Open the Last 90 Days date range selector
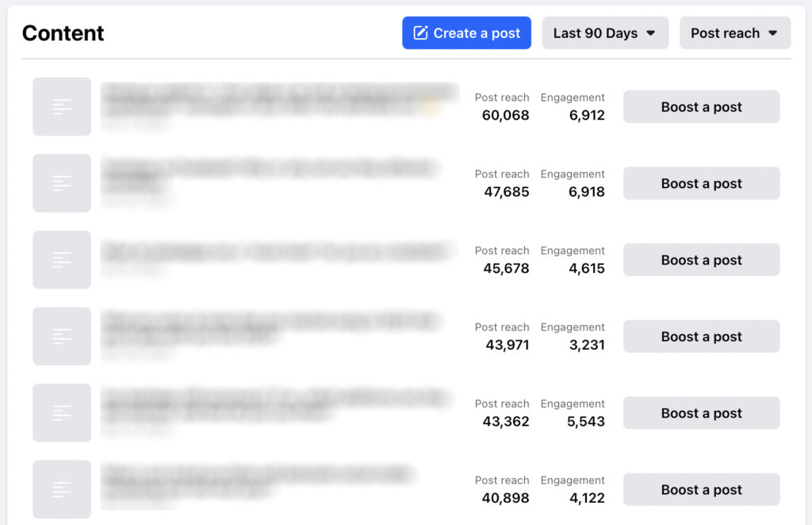This screenshot has width=812, height=525. point(604,33)
